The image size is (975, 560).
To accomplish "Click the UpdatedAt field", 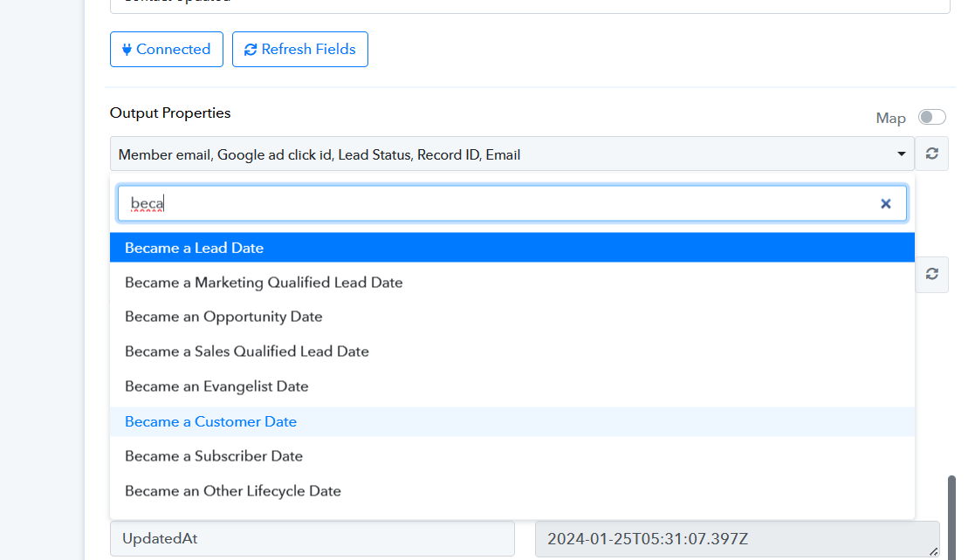I will coord(312,539).
